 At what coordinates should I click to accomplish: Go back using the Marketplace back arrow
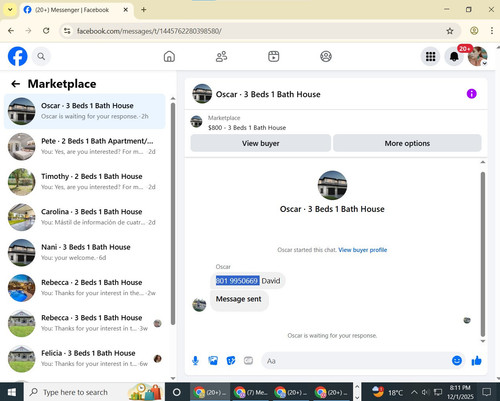16,84
